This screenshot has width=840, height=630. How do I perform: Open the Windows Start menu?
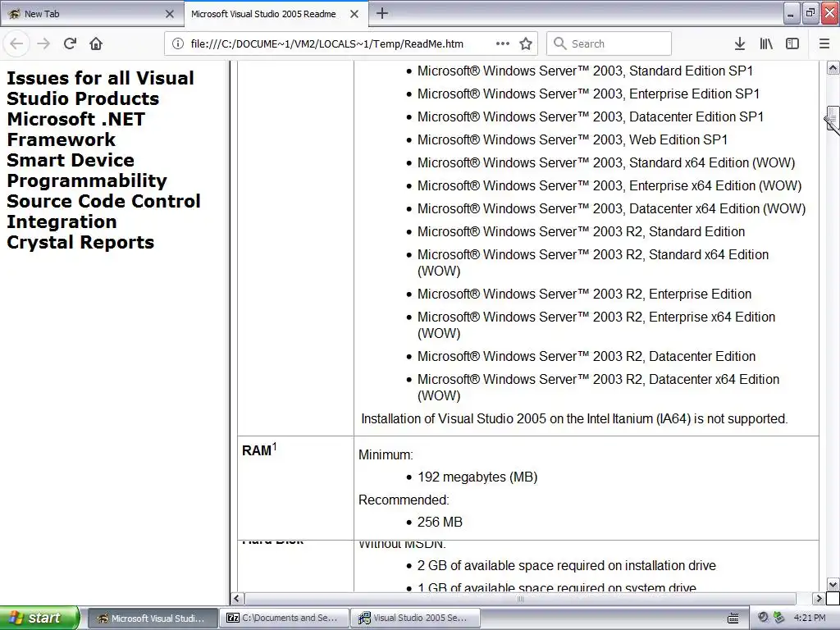[39, 618]
